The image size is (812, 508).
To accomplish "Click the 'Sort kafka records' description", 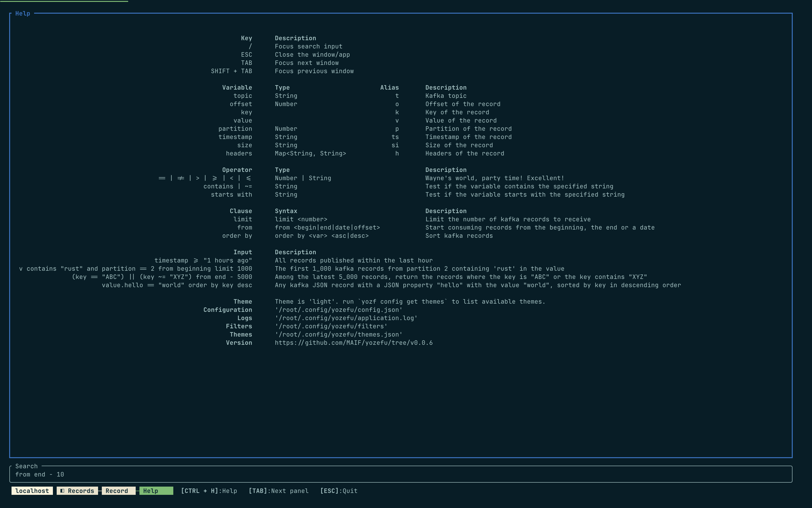I will coord(459,235).
